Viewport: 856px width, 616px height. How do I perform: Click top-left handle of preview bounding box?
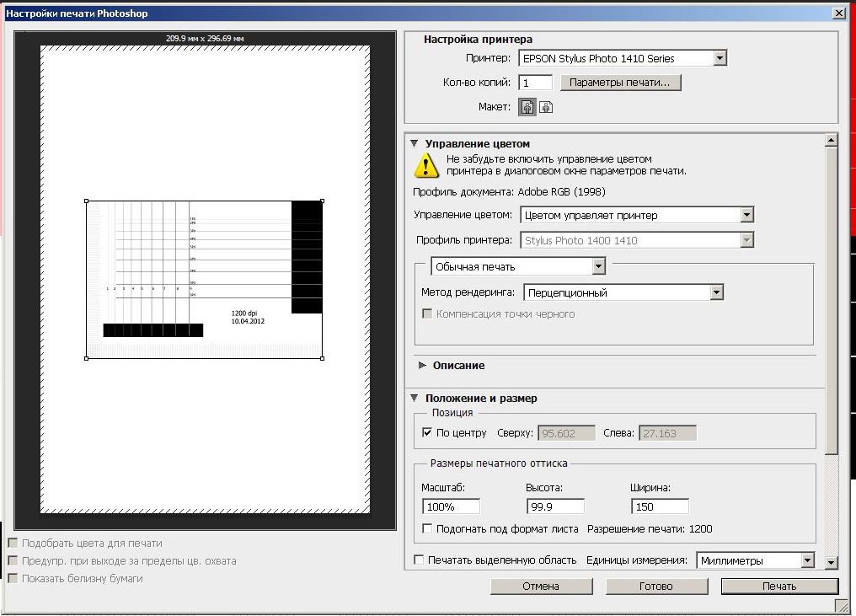click(87, 201)
